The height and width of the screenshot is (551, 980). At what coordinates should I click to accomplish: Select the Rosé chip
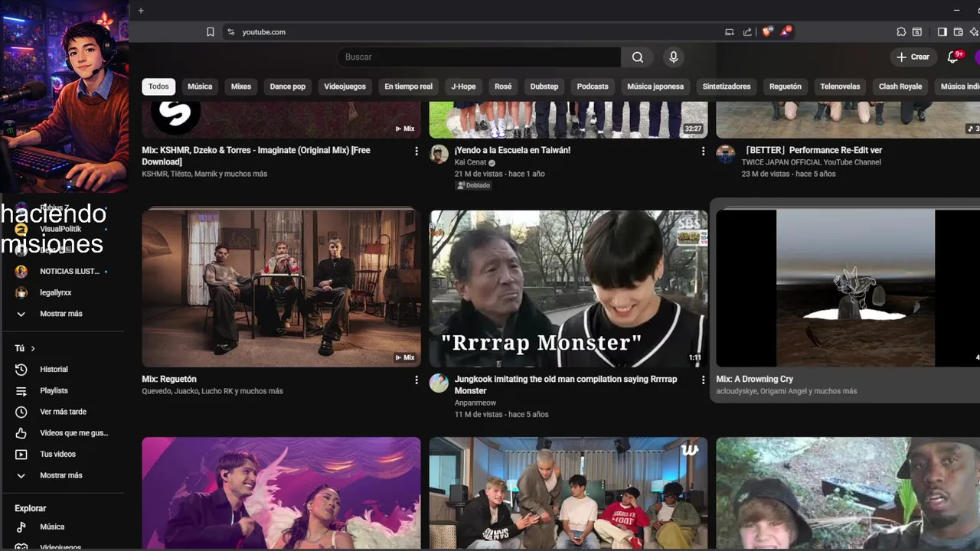point(503,86)
